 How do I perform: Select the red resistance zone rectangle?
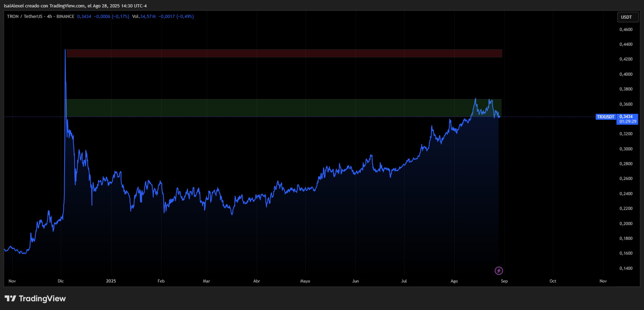pos(284,53)
